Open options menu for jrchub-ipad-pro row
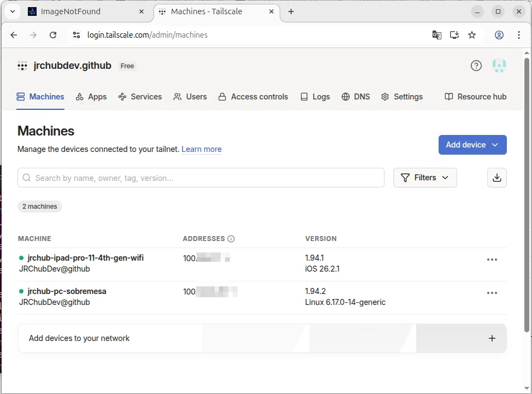Screen dimensions: 532x394 pos(492,260)
